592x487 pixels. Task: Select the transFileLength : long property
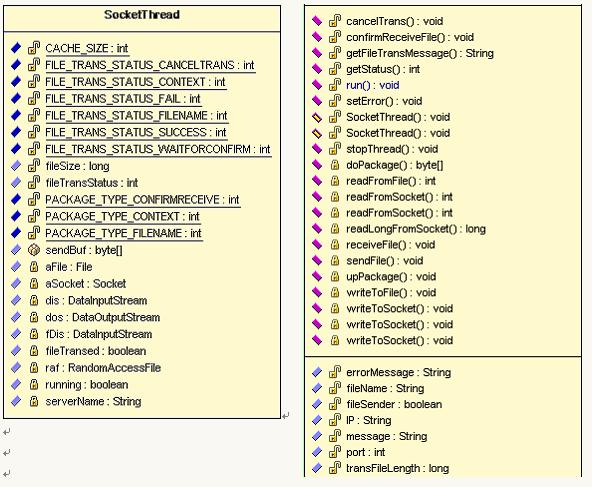pos(398,468)
